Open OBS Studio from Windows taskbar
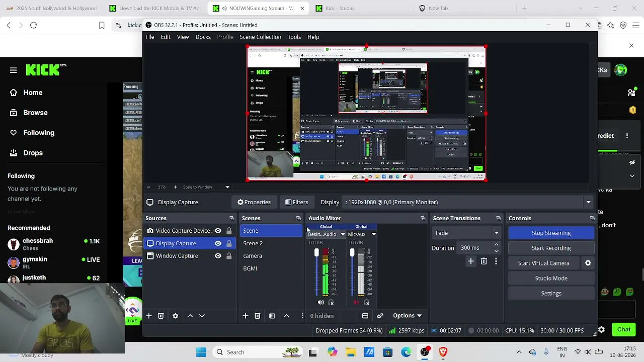 425,352
